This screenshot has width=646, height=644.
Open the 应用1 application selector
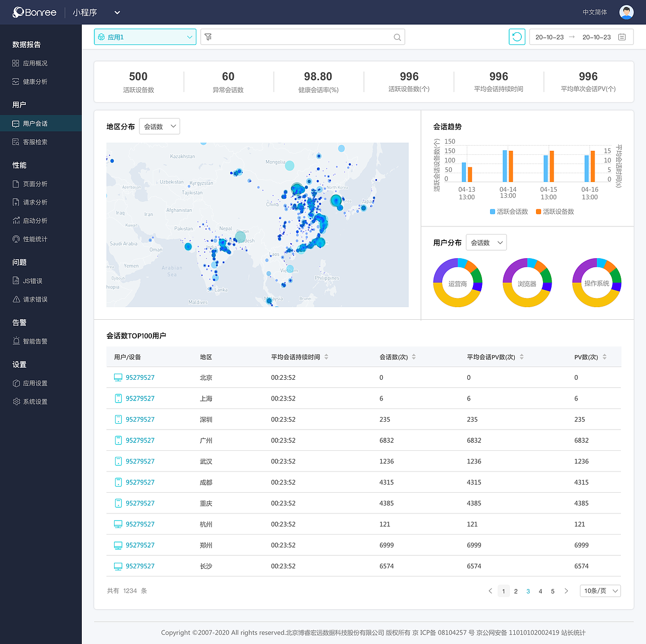145,37
